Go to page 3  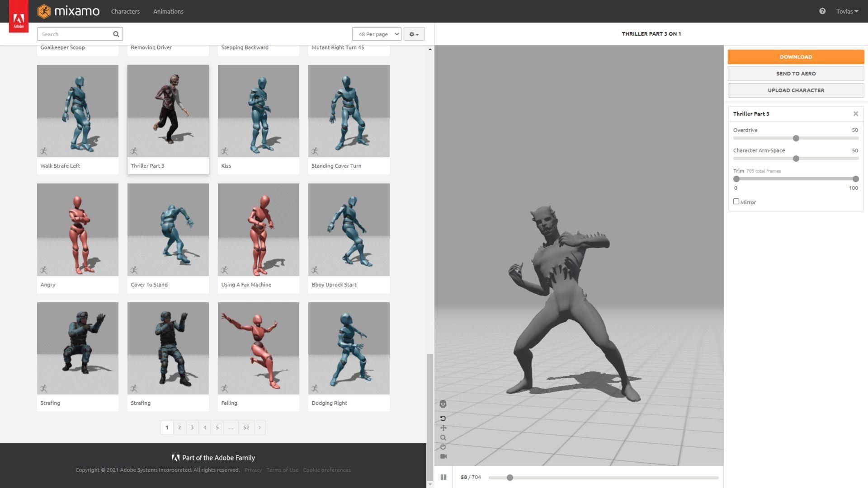click(x=192, y=427)
